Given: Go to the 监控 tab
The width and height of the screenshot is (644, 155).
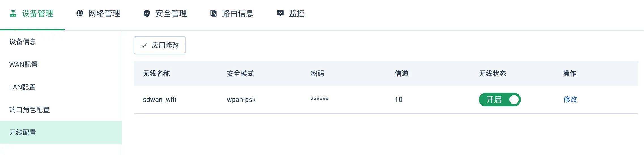Looking at the screenshot, I should (x=291, y=13).
